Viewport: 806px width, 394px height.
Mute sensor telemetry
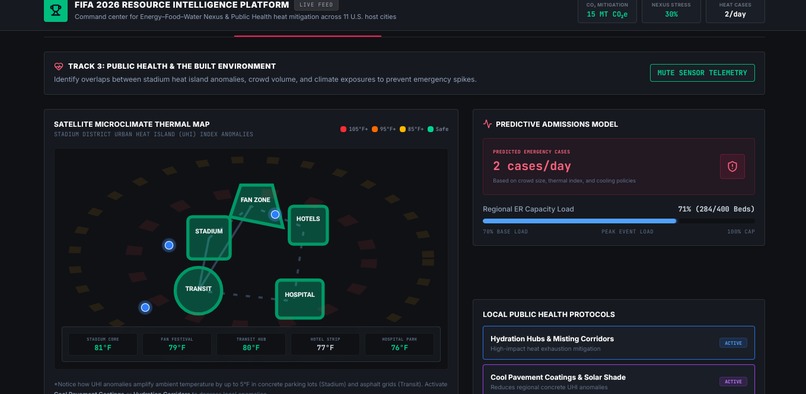point(702,73)
